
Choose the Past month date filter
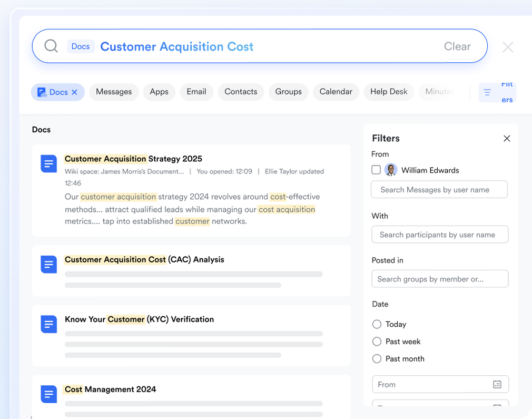377,359
